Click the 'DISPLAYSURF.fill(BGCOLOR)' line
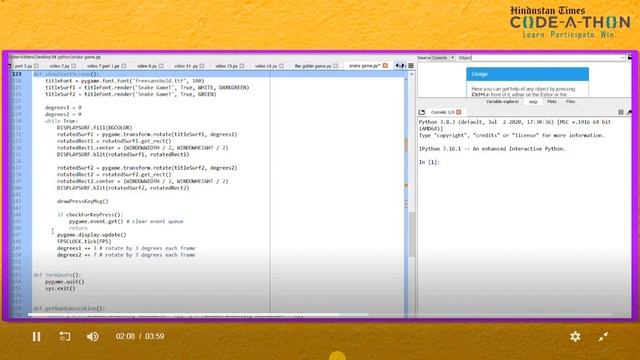The height and width of the screenshot is (360, 640). [x=95, y=128]
